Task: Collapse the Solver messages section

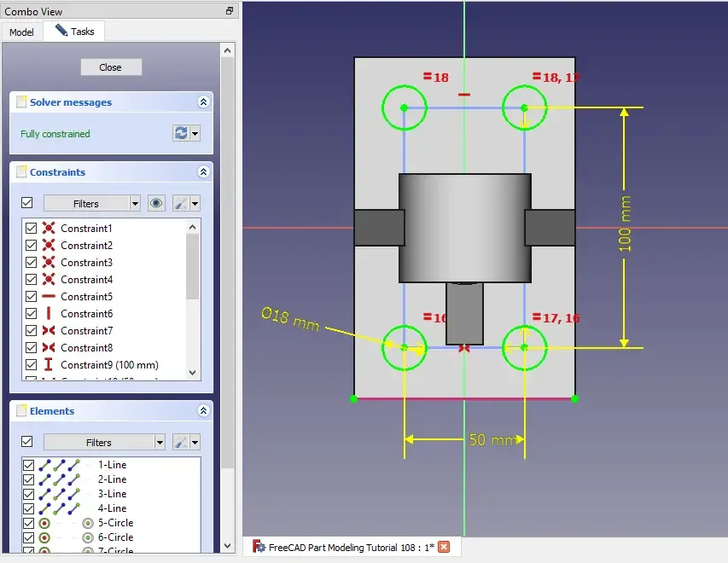Action: [203, 102]
